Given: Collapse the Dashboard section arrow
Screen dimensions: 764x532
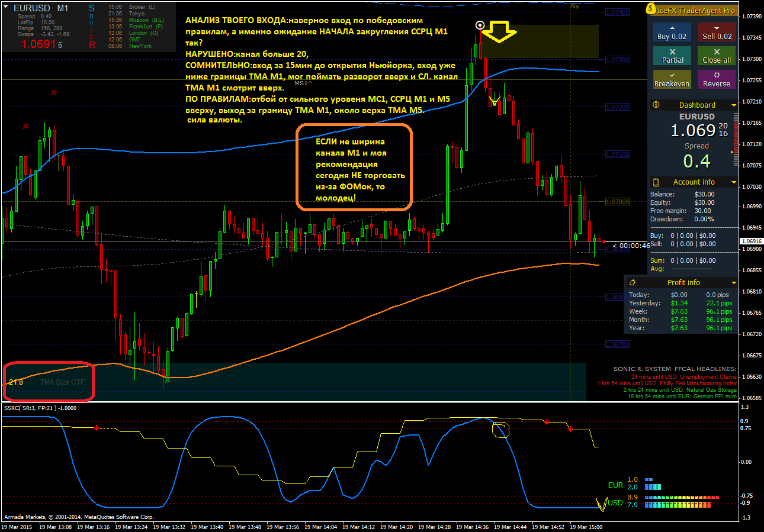Looking at the screenshot, I should [x=734, y=105].
